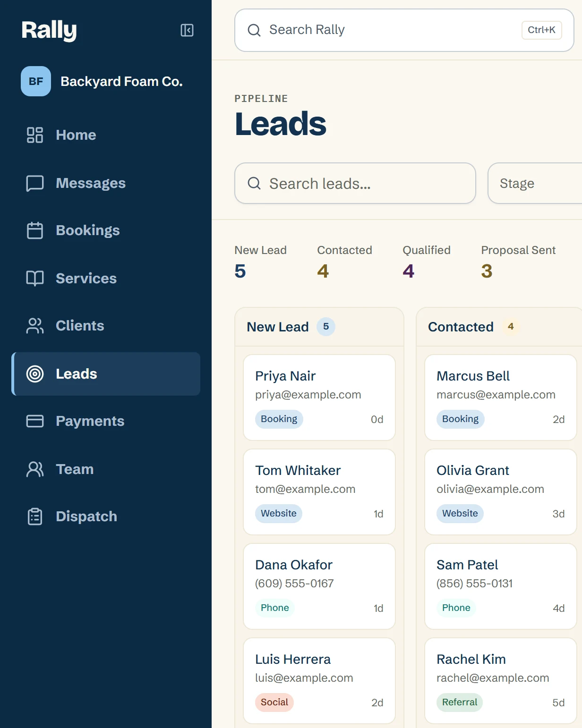Click the Contacted column count badge 4
Image resolution: width=582 pixels, height=728 pixels.
click(511, 327)
